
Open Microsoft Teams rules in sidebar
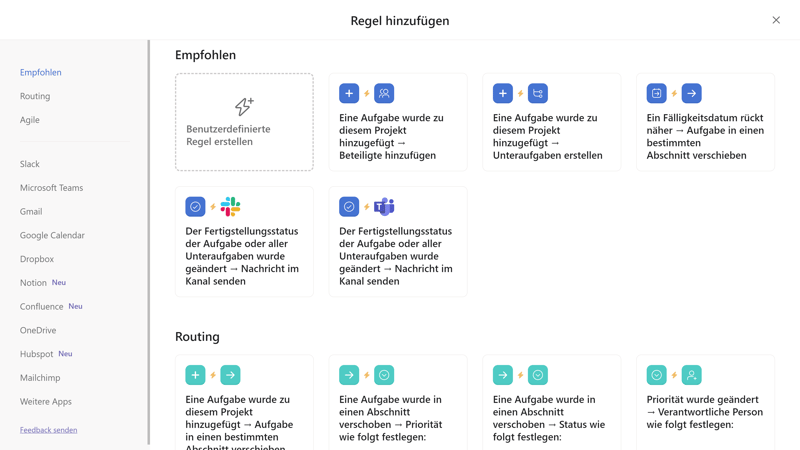coord(51,188)
